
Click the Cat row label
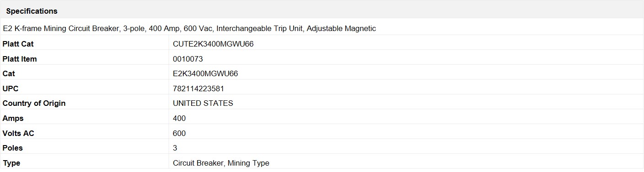9,73
